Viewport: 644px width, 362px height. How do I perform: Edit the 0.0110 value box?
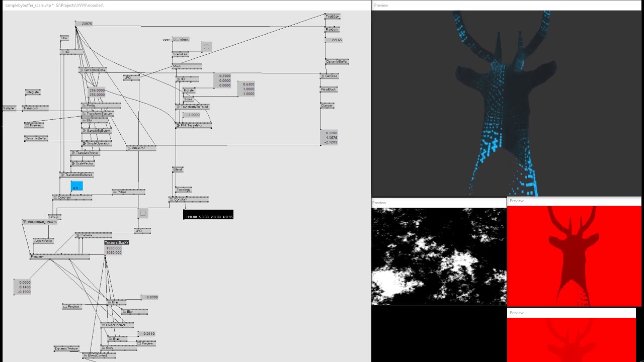(146, 334)
